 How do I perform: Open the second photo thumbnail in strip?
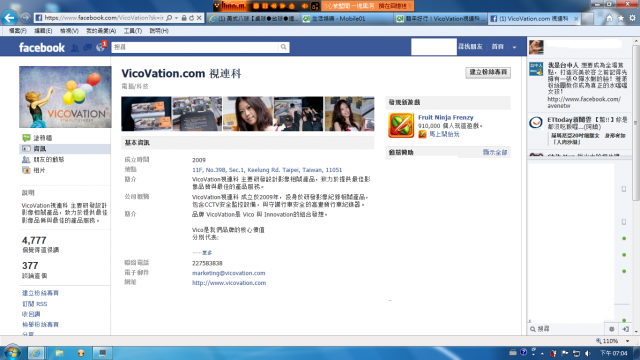tap(197, 114)
